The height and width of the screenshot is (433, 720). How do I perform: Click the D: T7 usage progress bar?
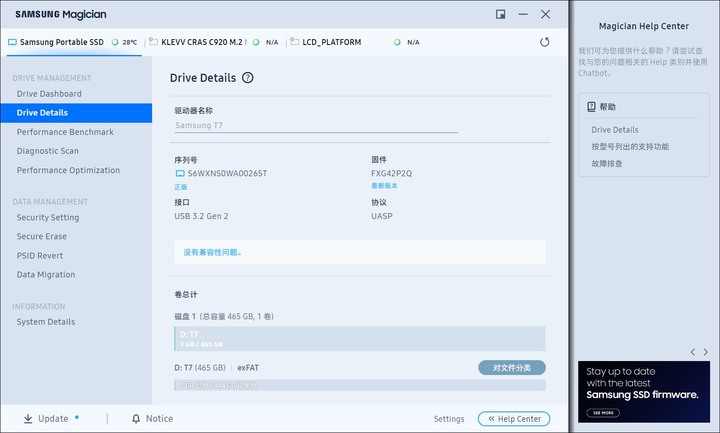tap(360, 385)
